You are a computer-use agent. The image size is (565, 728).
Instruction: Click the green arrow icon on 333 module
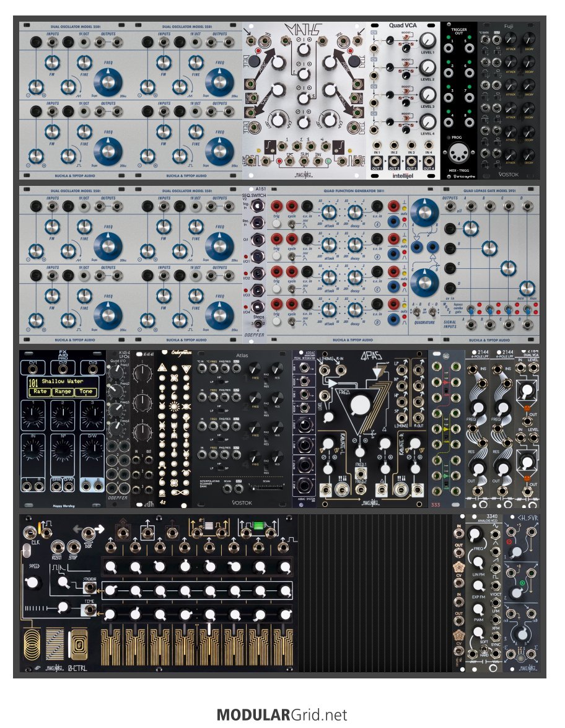(445, 476)
